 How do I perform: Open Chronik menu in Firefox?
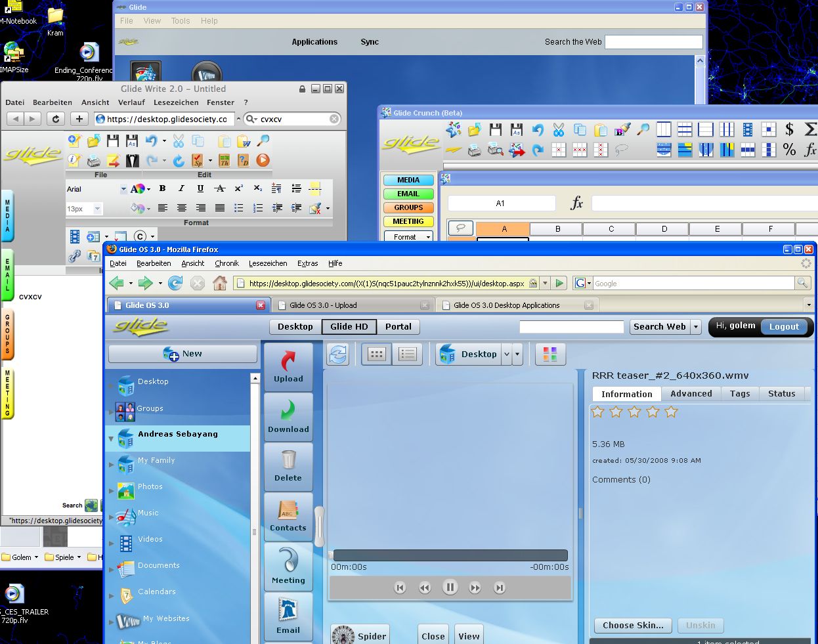[226, 263]
